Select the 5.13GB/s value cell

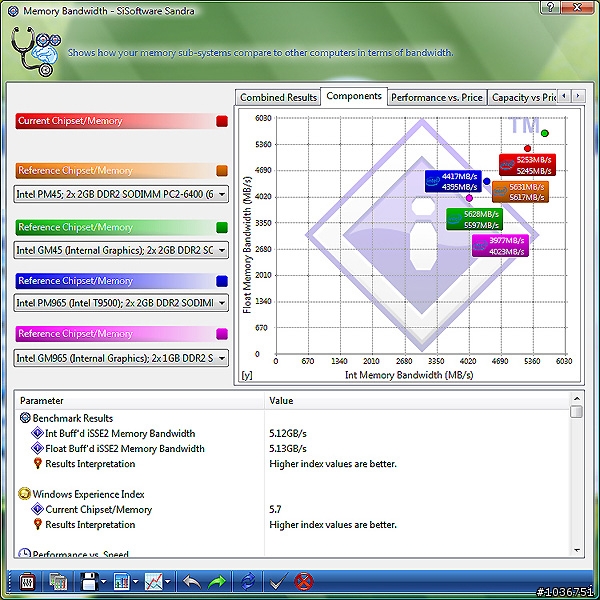288,448
